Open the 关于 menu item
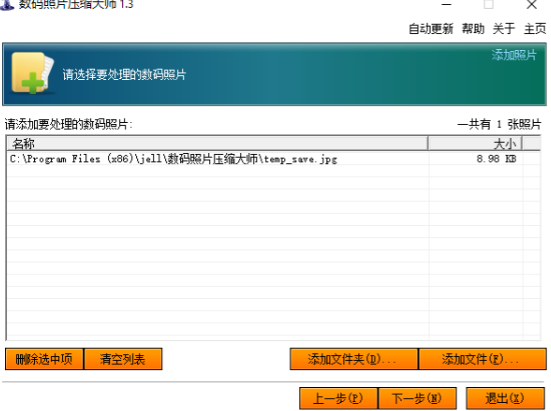 click(x=504, y=29)
